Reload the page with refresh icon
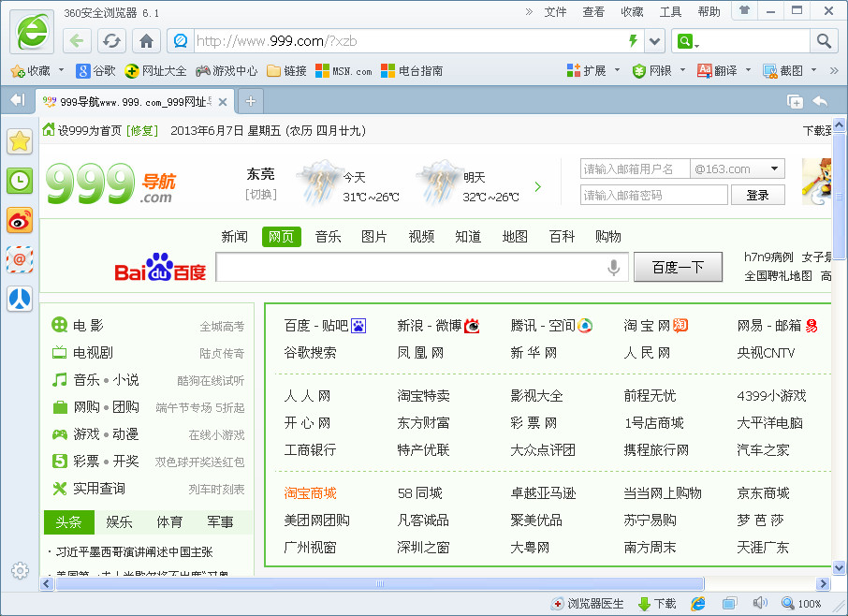The height and width of the screenshot is (616, 848). 112,41
